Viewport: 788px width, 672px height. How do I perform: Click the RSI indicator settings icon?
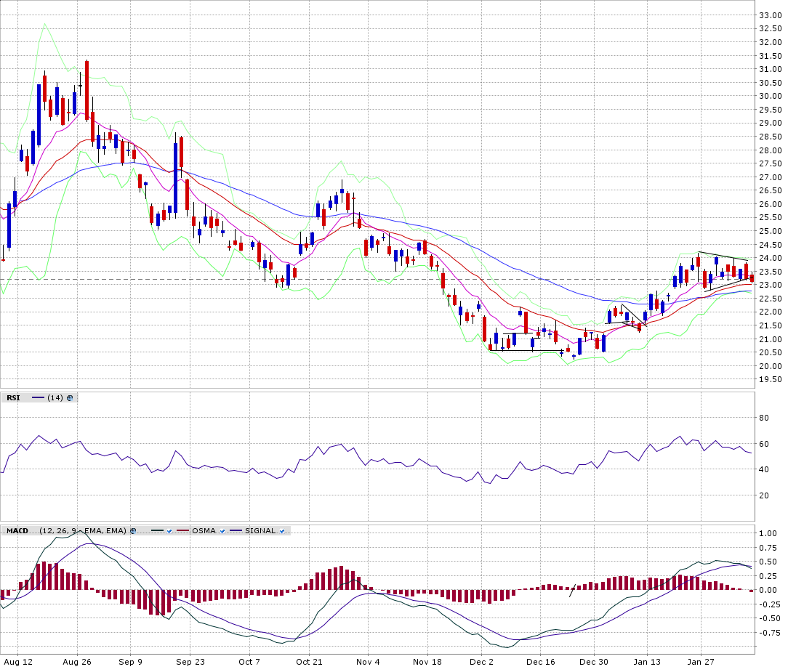(71, 397)
